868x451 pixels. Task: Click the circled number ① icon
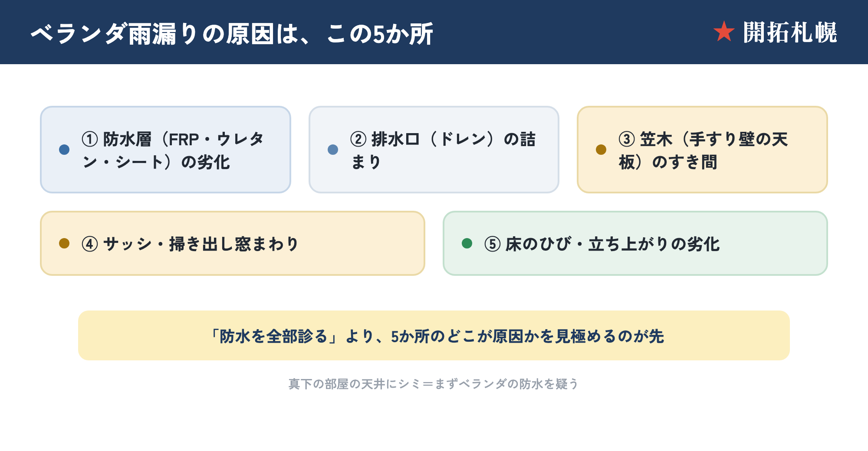point(90,139)
